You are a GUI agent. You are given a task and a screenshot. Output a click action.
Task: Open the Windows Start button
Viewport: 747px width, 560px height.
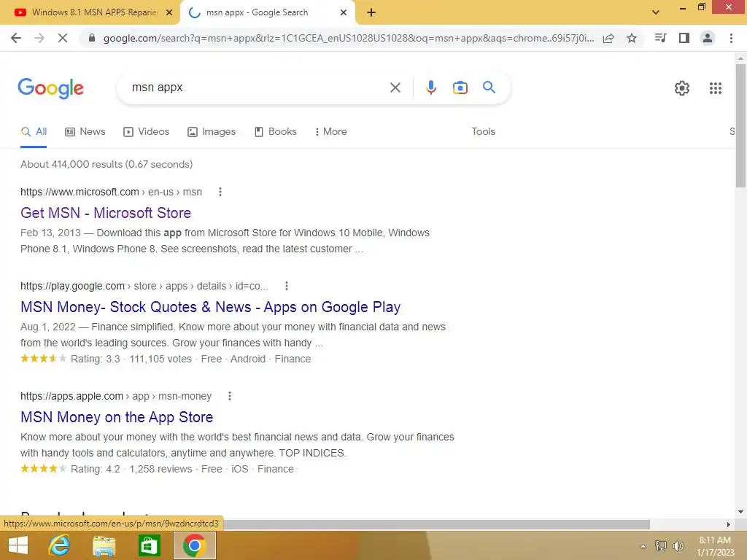coord(18,545)
